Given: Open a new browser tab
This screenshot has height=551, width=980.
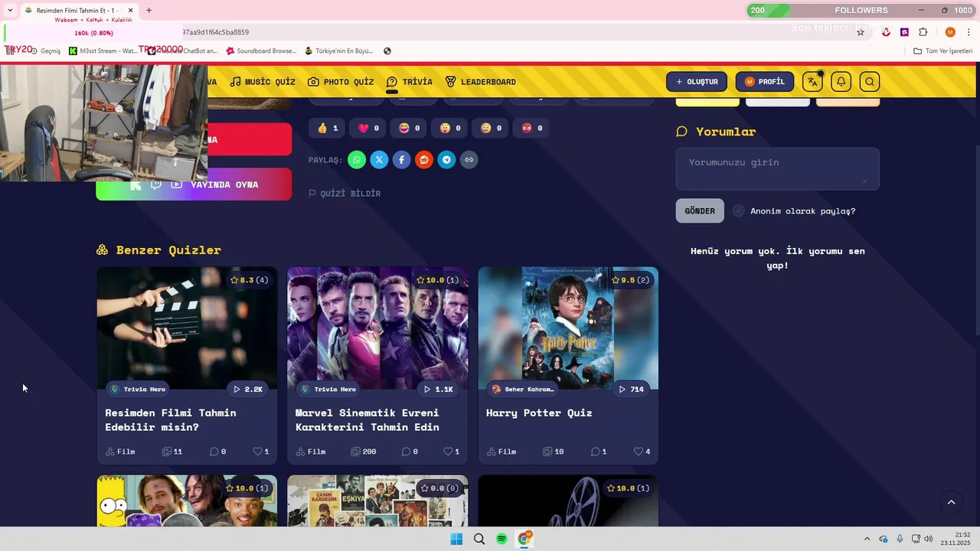Looking at the screenshot, I should tap(149, 10).
